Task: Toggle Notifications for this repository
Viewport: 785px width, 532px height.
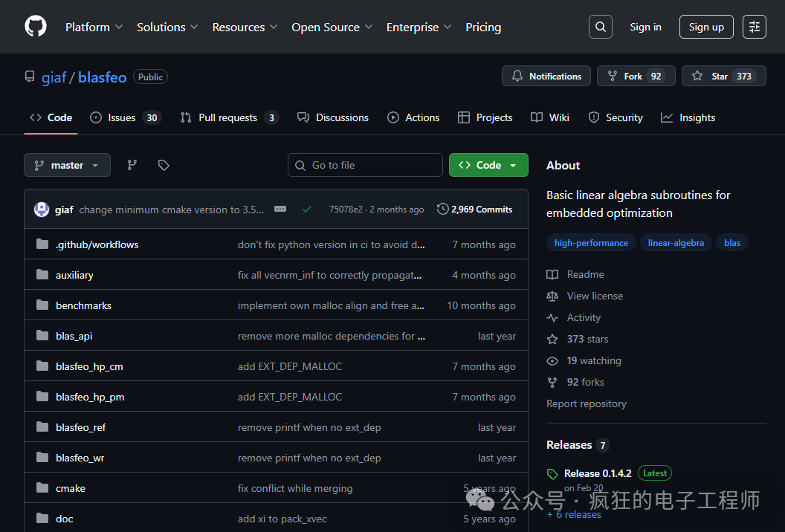Action: pyautogui.click(x=546, y=76)
